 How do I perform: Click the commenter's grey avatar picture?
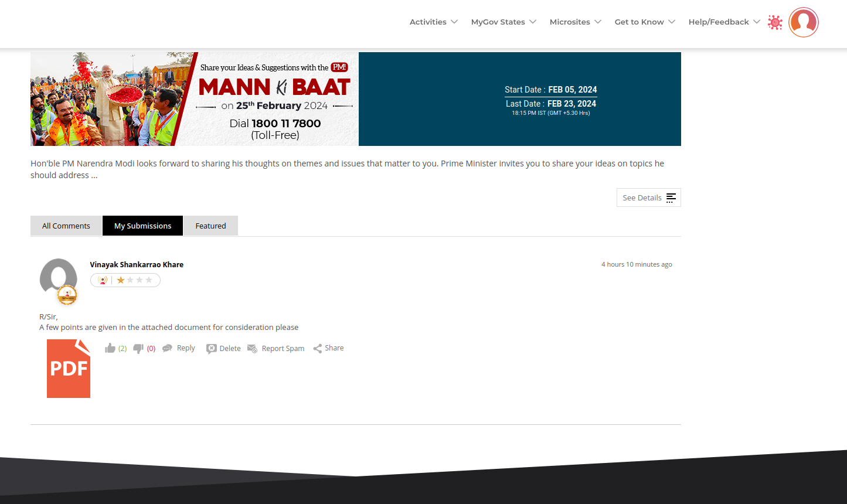point(59,278)
